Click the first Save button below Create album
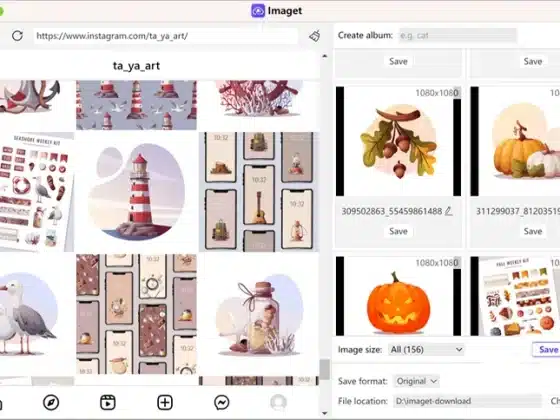Image resolution: width=560 pixels, height=420 pixels. pos(398,61)
